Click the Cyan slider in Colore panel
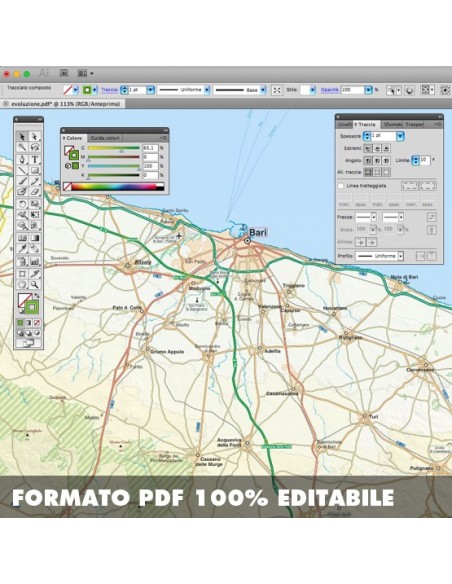This screenshot has width=452, height=584. click(113, 149)
